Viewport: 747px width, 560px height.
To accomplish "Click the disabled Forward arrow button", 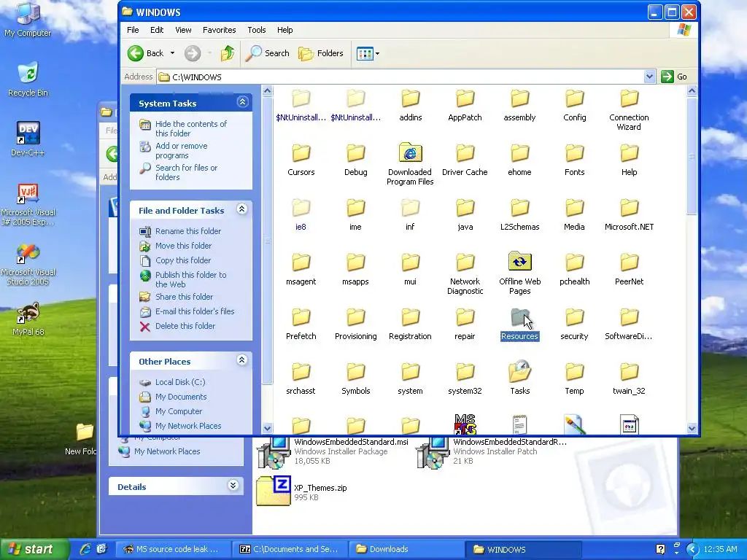I will (193, 53).
